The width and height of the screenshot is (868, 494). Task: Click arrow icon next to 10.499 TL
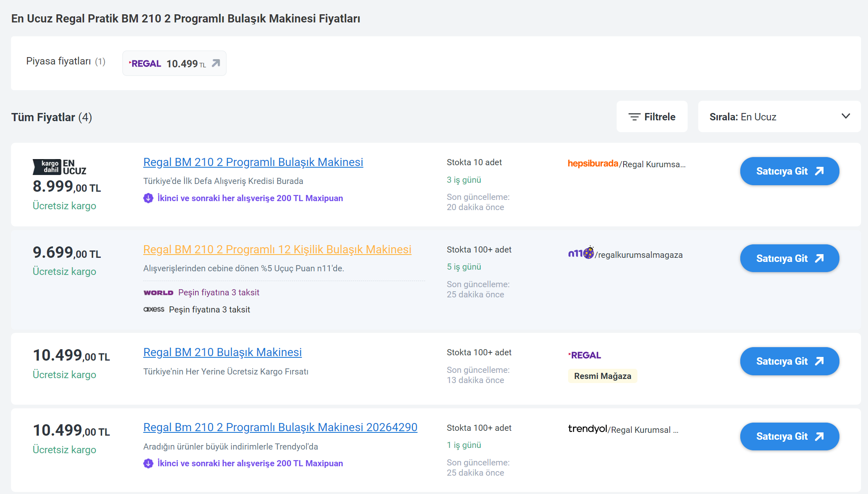click(x=216, y=63)
